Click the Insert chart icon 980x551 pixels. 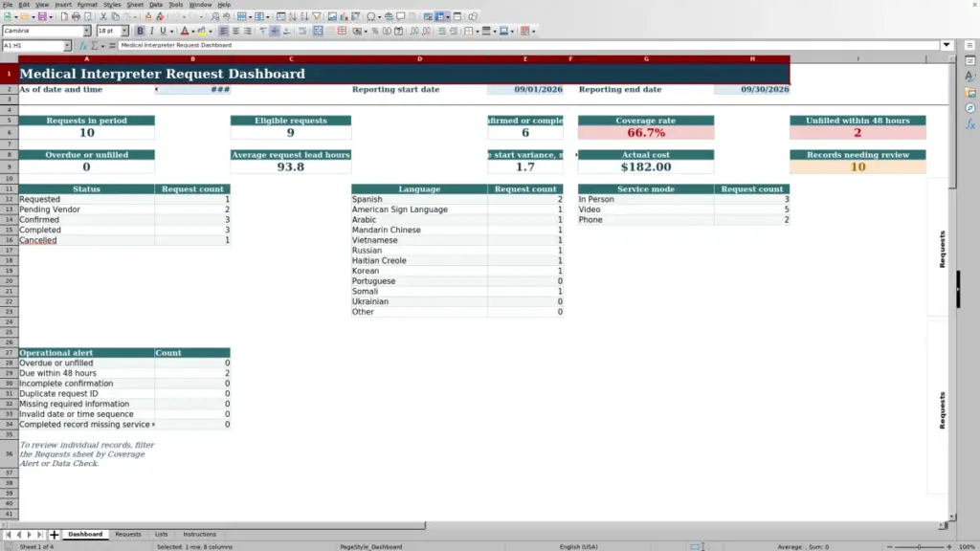coord(344,16)
